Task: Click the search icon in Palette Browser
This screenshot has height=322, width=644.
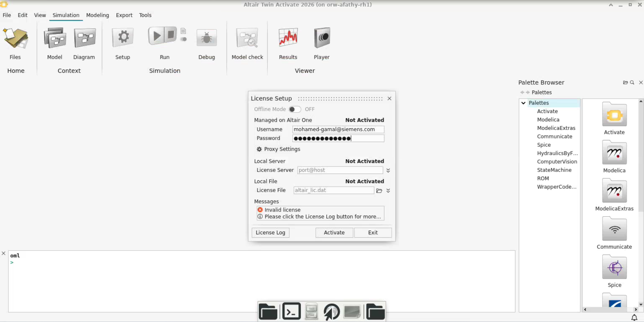Action: 632,83
